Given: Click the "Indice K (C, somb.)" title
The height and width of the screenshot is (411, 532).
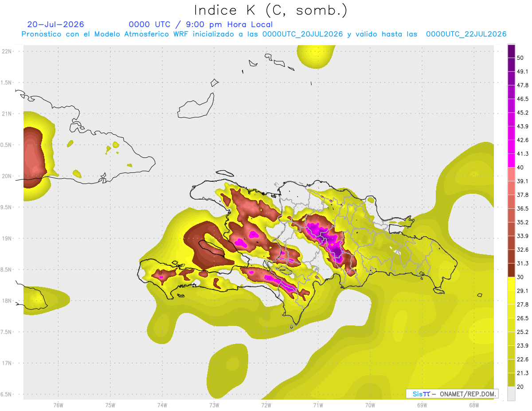Looking at the screenshot, I should pyautogui.click(x=270, y=10).
